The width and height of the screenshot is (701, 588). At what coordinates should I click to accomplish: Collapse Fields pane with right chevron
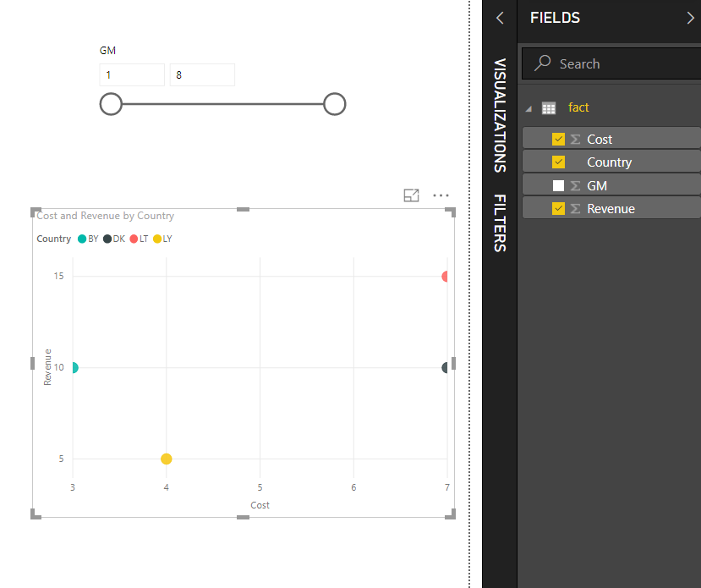(x=690, y=18)
